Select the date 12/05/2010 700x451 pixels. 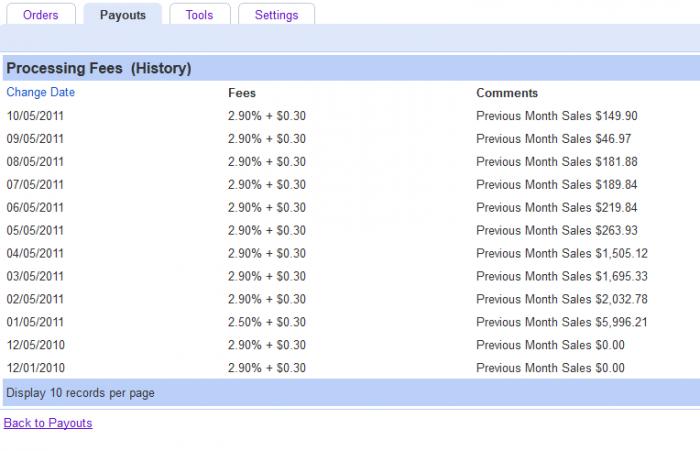36,345
